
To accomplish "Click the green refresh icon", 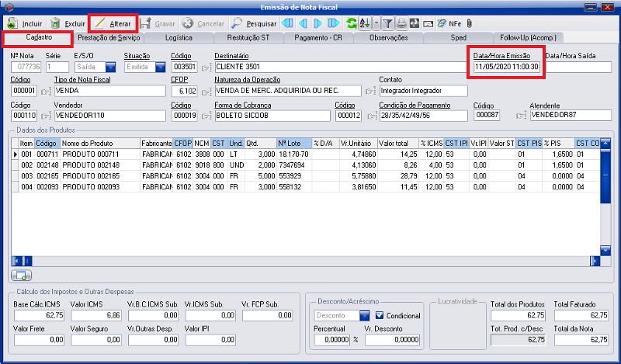I will click(x=352, y=23).
